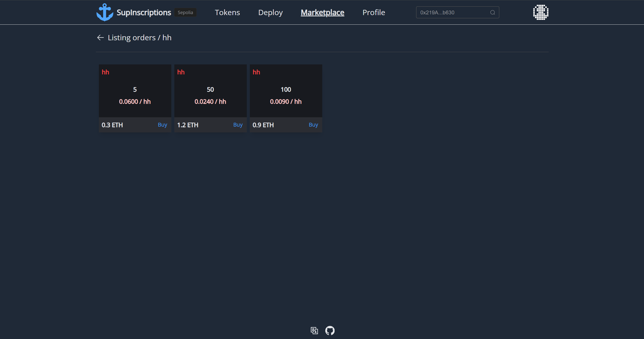This screenshot has width=644, height=339.
Task: Select the listing card with 5 hh
Action: click(x=135, y=91)
